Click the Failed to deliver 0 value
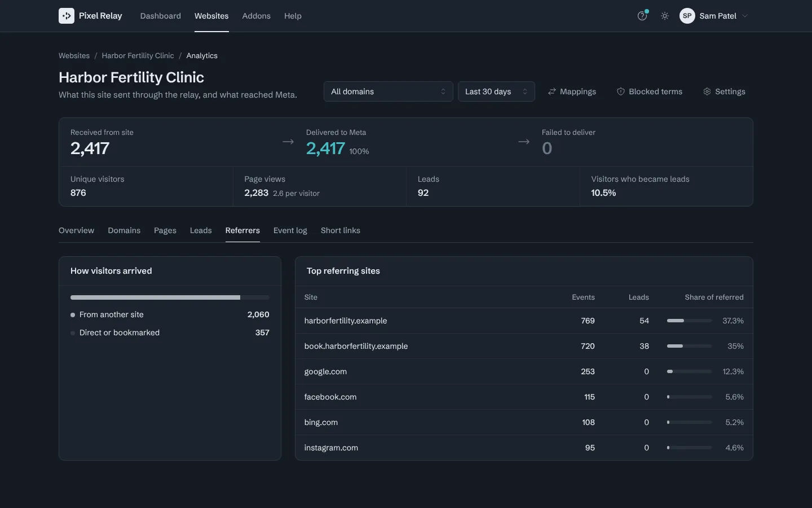Viewport: 812px width, 508px height. [547, 148]
